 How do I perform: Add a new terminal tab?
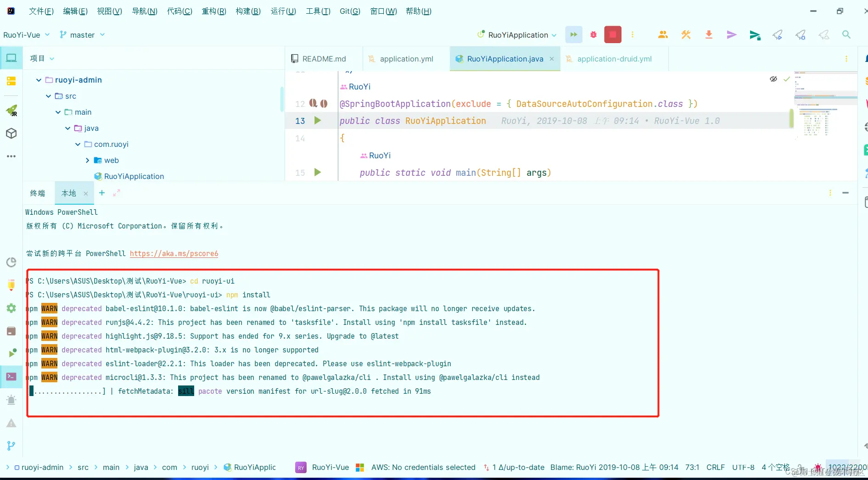[102, 193]
